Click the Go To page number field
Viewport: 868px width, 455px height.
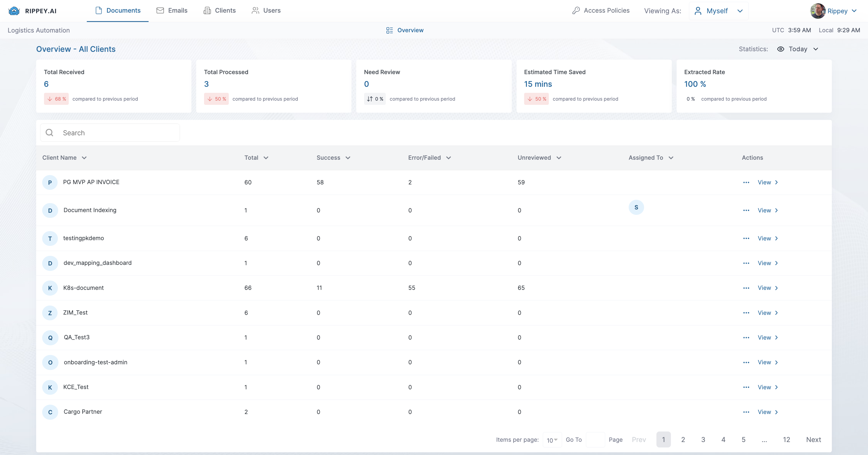595,440
